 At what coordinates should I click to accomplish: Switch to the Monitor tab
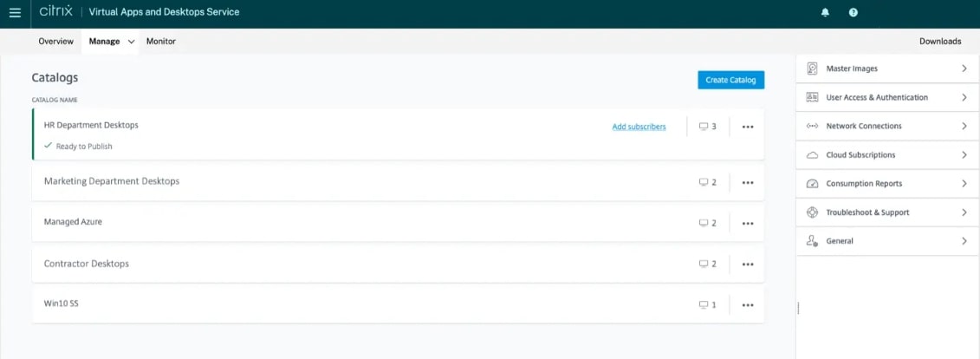point(161,42)
